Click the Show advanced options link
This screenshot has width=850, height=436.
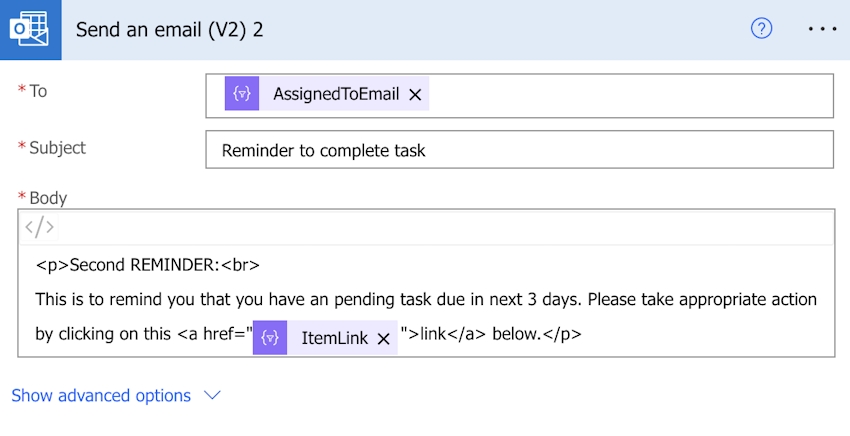pyautogui.click(x=101, y=396)
